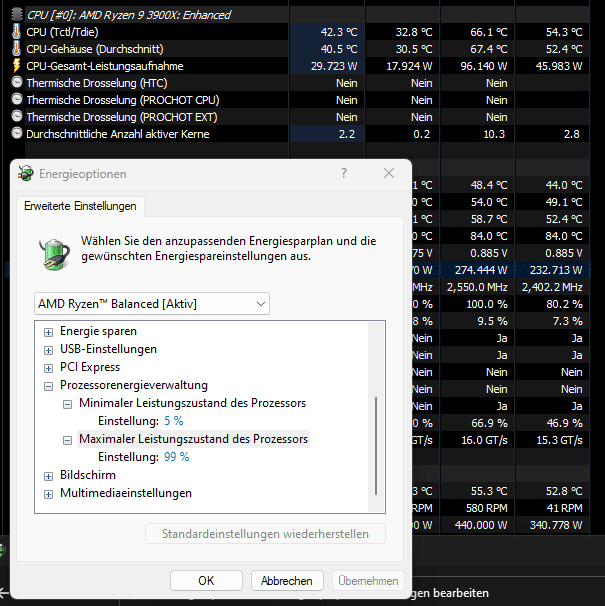605x606 pixels.
Task: Click Thermische Drosselung (PROCHOT EXT) row label
Action: click(x=122, y=117)
